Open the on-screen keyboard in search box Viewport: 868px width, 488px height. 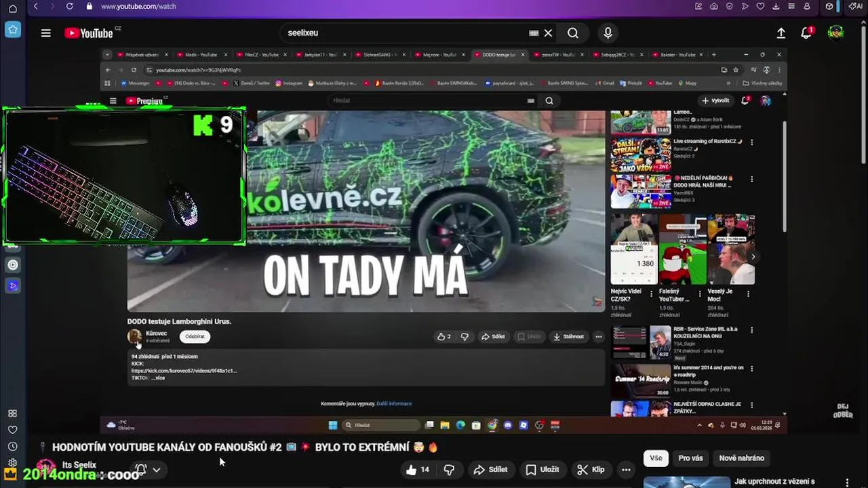click(x=534, y=33)
